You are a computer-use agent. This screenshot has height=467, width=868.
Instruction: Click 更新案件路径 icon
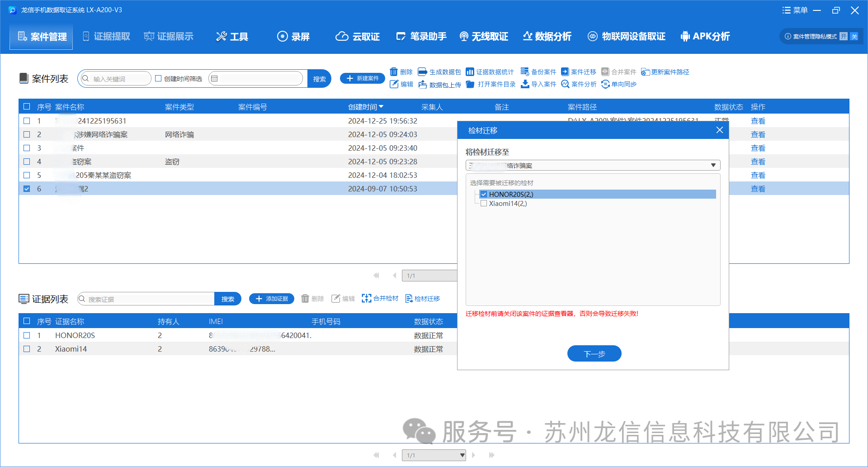pyautogui.click(x=645, y=72)
